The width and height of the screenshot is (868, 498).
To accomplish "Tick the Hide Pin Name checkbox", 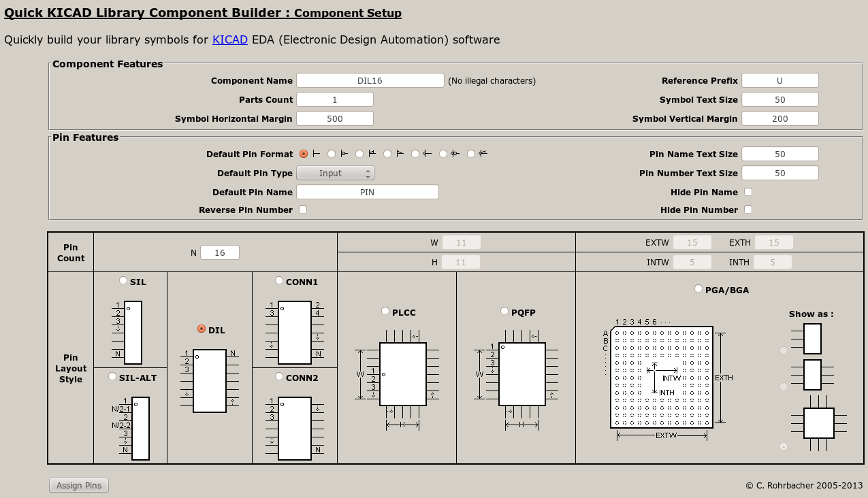I will coord(748,192).
